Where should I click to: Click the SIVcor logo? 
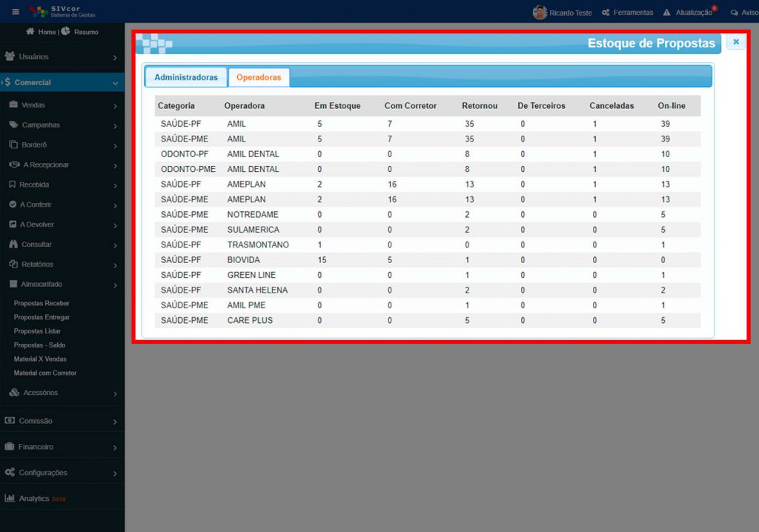point(62,12)
